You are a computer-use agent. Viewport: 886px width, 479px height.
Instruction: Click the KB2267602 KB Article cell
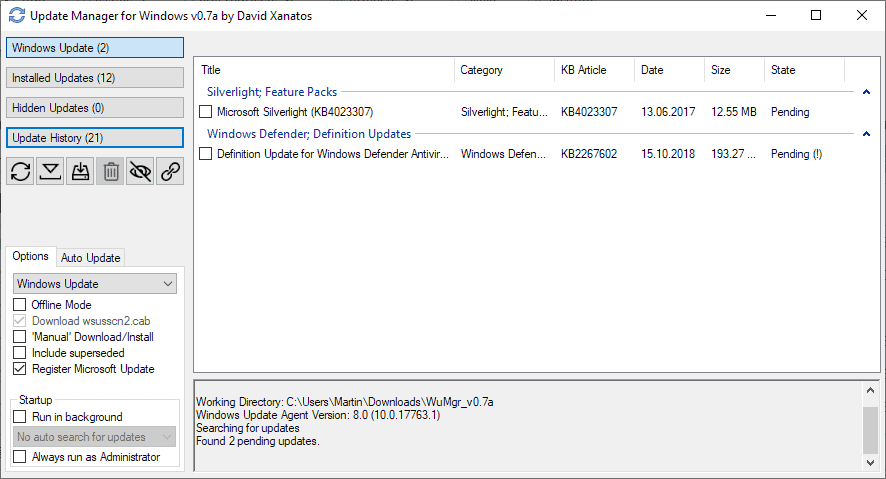click(x=589, y=154)
